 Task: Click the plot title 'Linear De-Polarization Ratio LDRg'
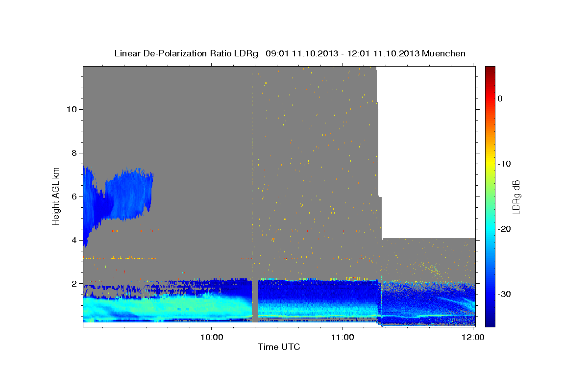click(x=186, y=53)
